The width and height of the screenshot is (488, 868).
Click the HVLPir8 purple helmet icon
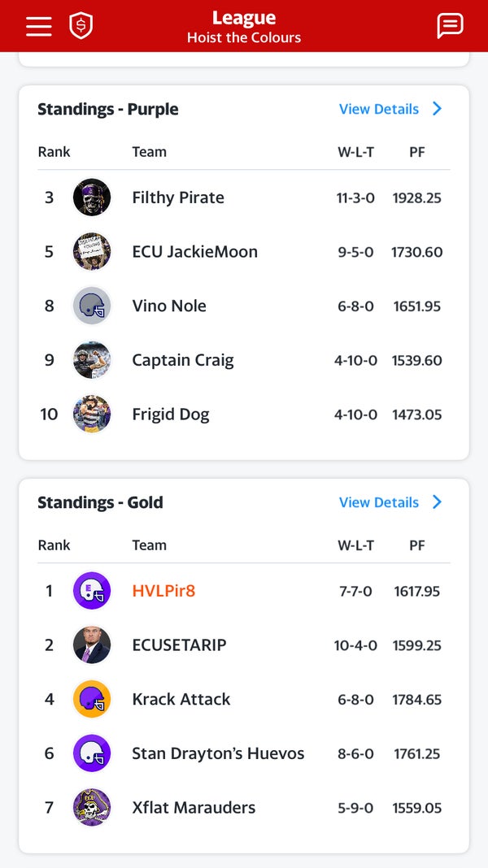pos(92,591)
